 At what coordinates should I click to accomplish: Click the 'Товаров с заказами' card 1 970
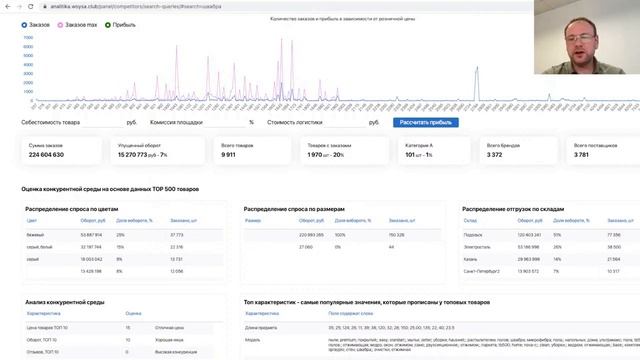344,151
